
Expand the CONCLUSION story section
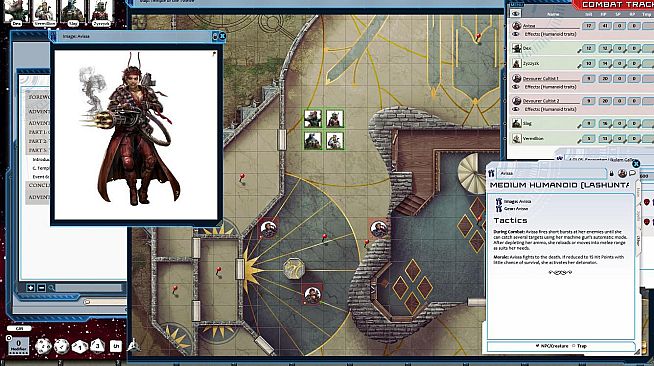pos(39,185)
